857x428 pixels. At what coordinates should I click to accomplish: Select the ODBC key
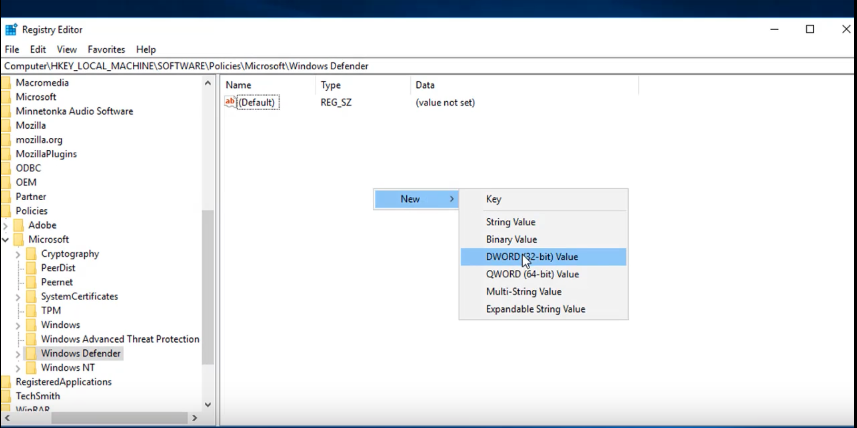pyautogui.click(x=28, y=168)
